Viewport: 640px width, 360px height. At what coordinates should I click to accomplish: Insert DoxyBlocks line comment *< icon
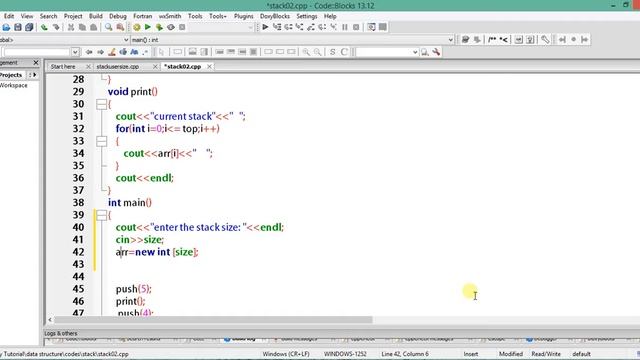click(504, 40)
